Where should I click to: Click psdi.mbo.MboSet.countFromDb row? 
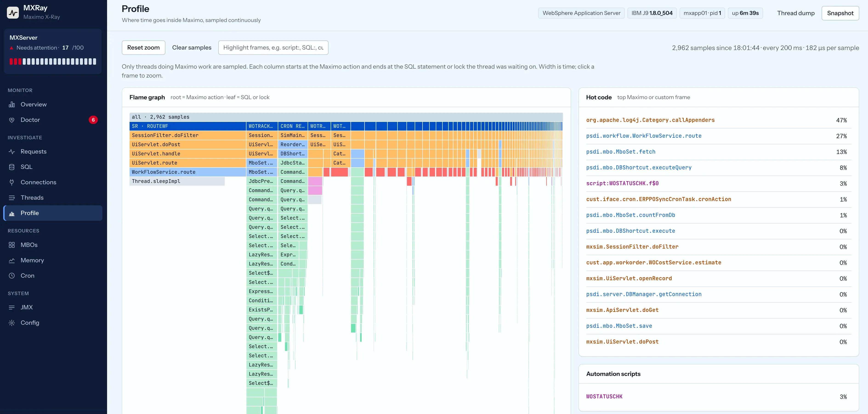tap(718, 215)
